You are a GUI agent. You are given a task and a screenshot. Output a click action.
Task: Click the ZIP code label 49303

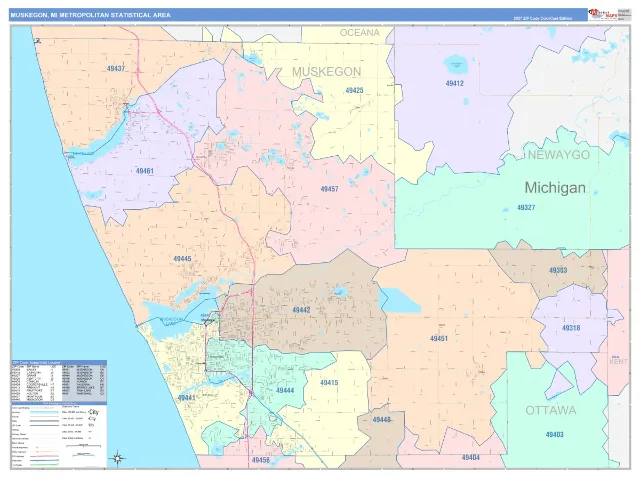pos(558,270)
